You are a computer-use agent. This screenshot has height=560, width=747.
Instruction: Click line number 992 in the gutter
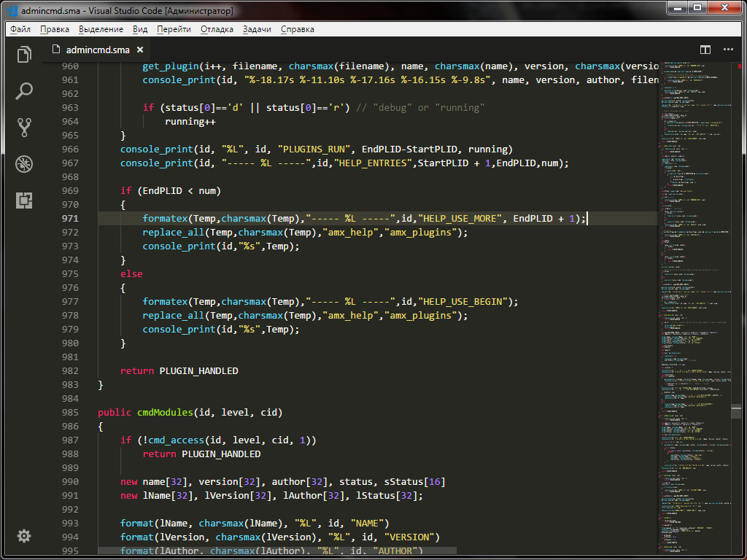(x=70, y=509)
